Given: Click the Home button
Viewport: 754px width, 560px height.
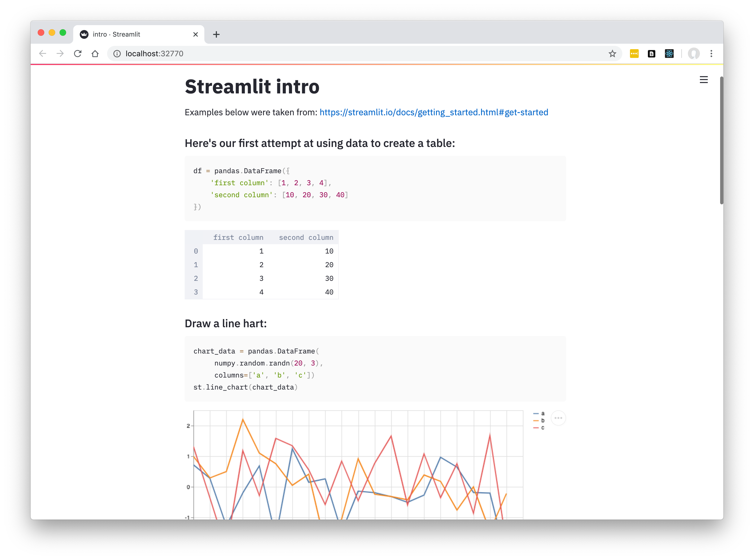Looking at the screenshot, I should tap(95, 54).
